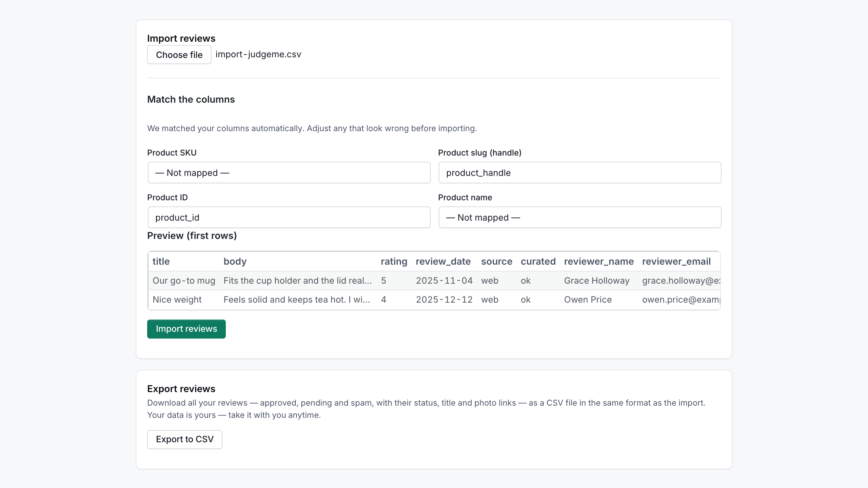Viewport: 868px width, 488px height.
Task: Select the 'Nice weight' title cell
Action: tap(184, 300)
